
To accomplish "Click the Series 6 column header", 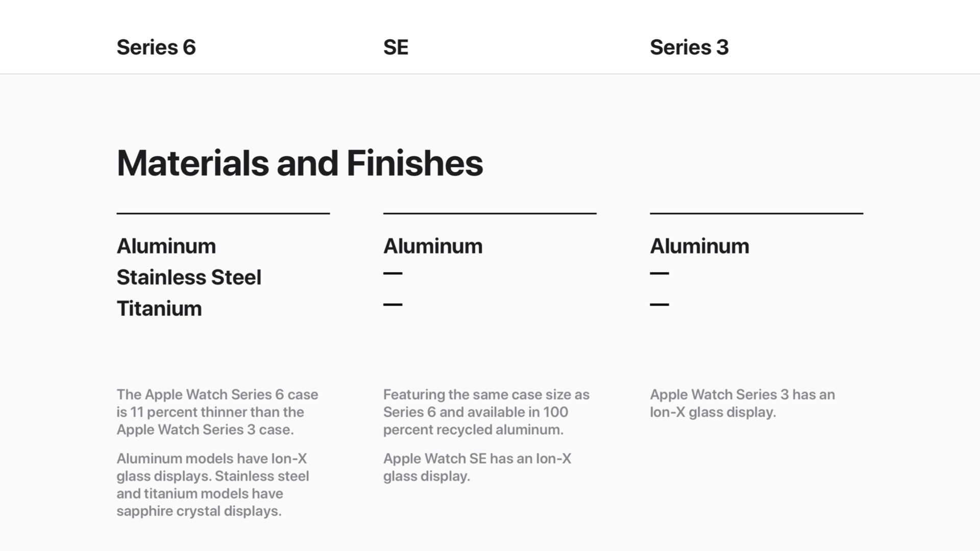I will pos(156,47).
